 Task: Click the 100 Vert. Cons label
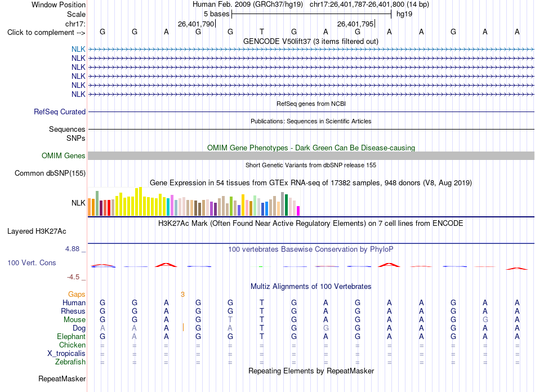tap(32, 262)
